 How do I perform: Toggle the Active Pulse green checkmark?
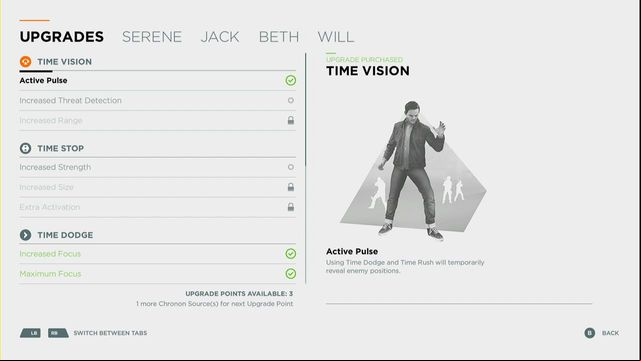(291, 81)
